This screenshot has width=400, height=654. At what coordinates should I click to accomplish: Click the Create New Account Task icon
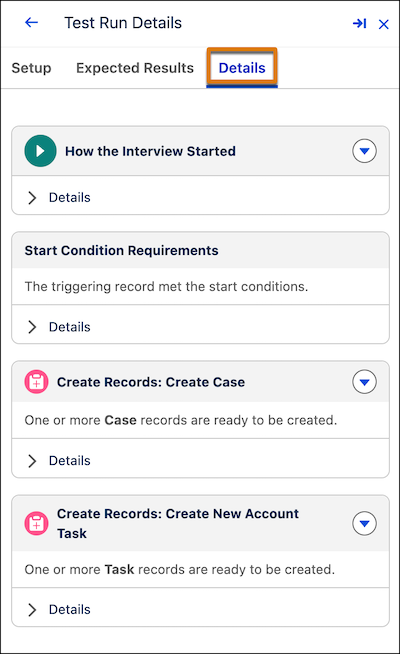(x=36, y=523)
